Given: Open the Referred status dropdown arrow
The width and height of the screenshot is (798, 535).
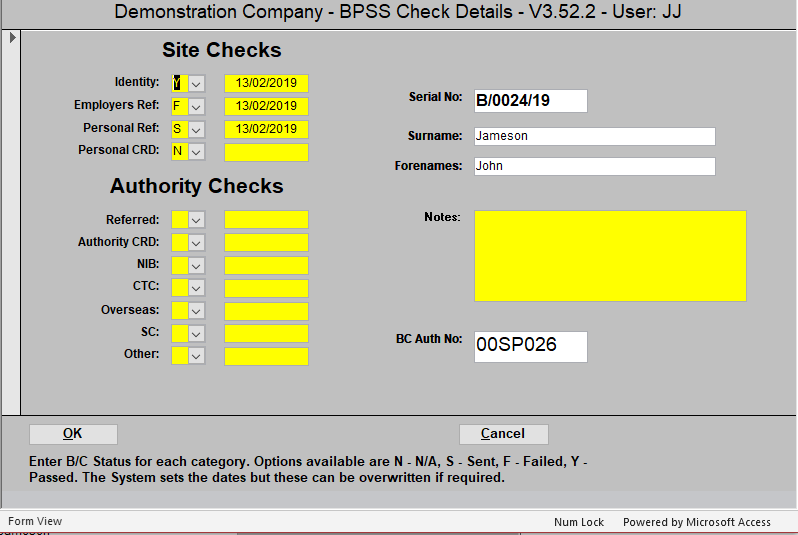Looking at the screenshot, I should click(197, 219).
